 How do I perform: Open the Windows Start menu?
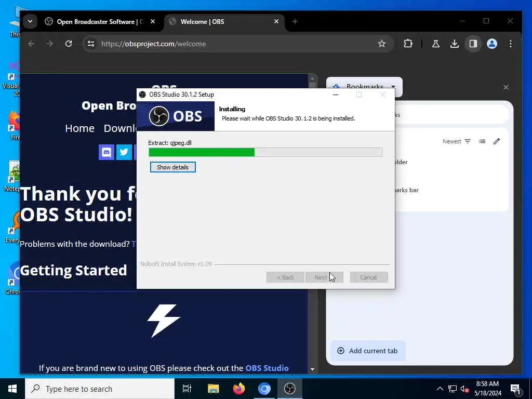click(12, 389)
